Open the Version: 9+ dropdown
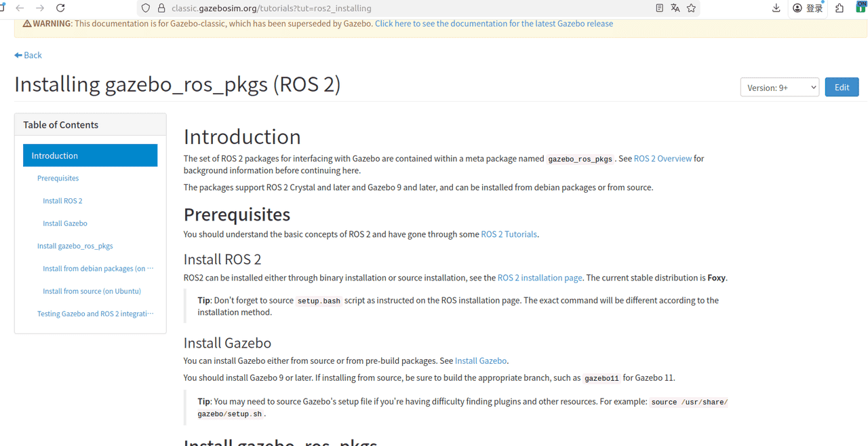 tap(779, 87)
